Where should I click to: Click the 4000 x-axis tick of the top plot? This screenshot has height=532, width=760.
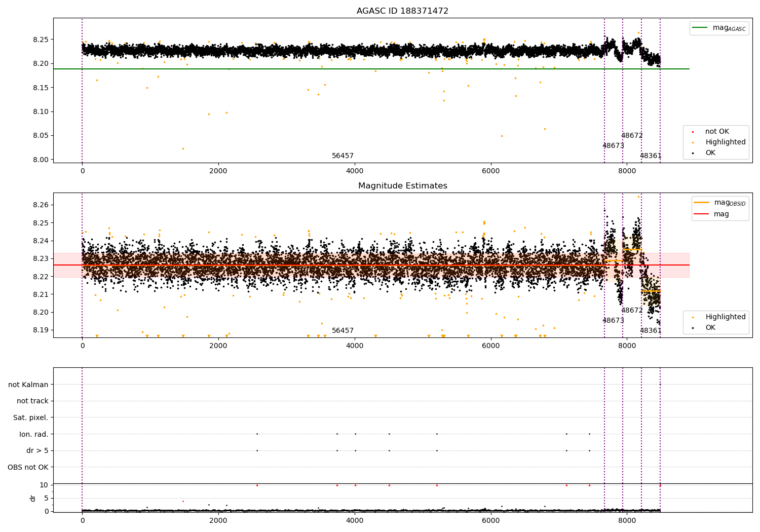(x=355, y=171)
